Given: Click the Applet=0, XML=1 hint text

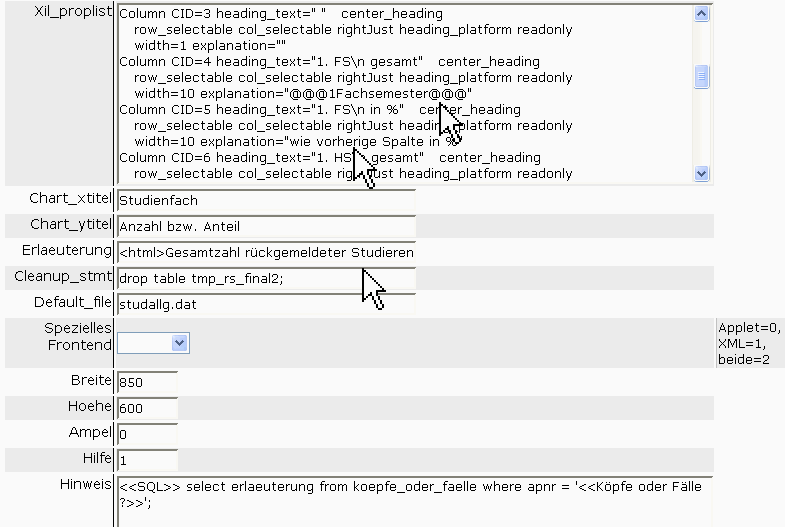Looking at the screenshot, I should click(749, 343).
